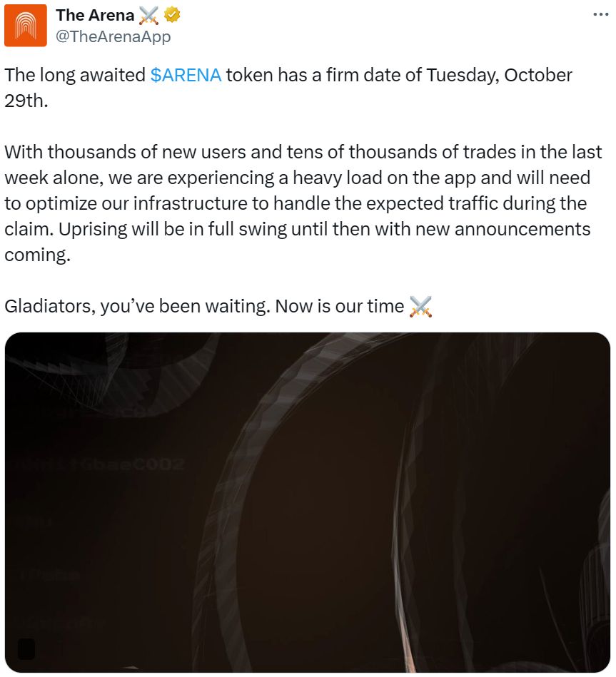Open The Arena display name profile link
The height and width of the screenshot is (677, 616).
(x=95, y=15)
